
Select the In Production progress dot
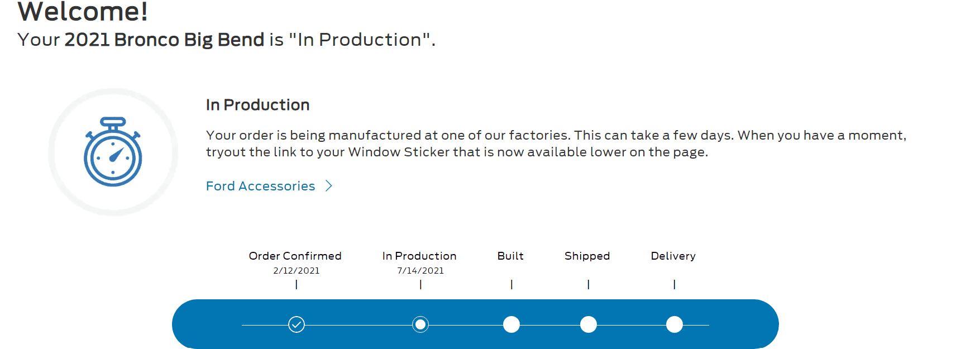[x=420, y=324]
